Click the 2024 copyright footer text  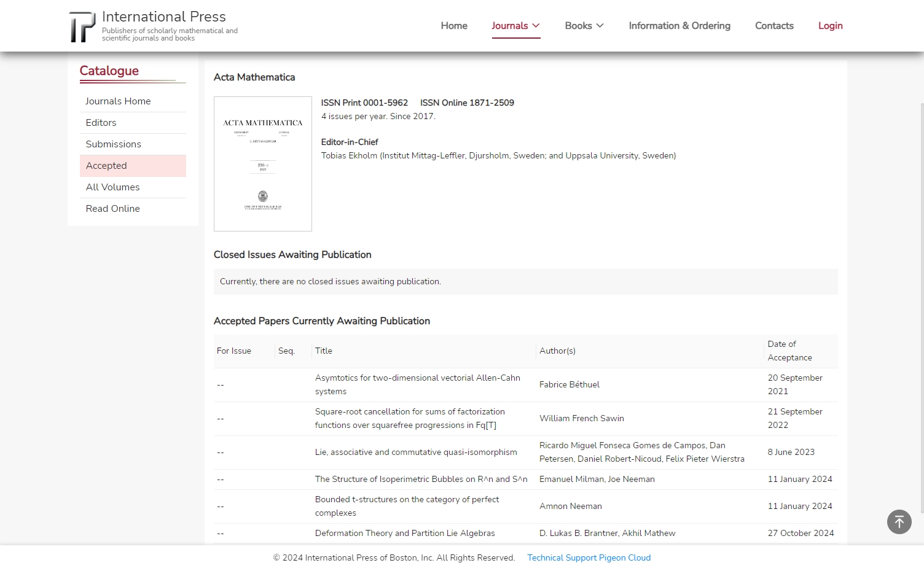pyautogui.click(x=394, y=557)
